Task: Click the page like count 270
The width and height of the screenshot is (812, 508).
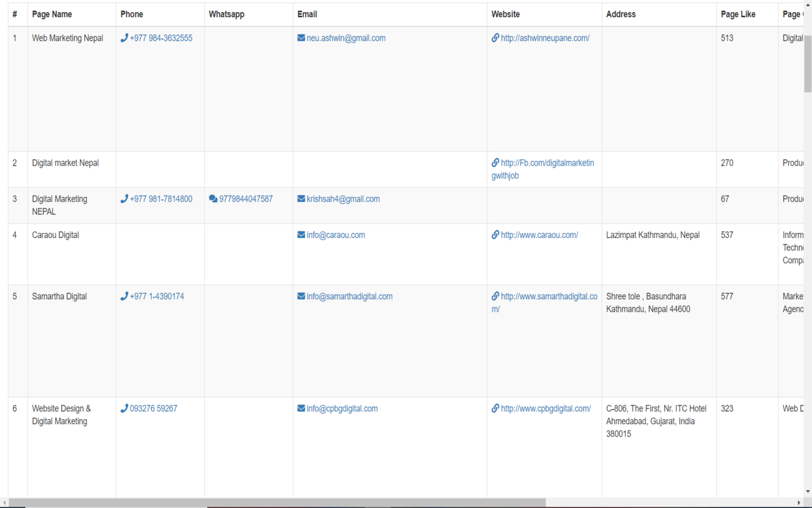Action: click(727, 163)
